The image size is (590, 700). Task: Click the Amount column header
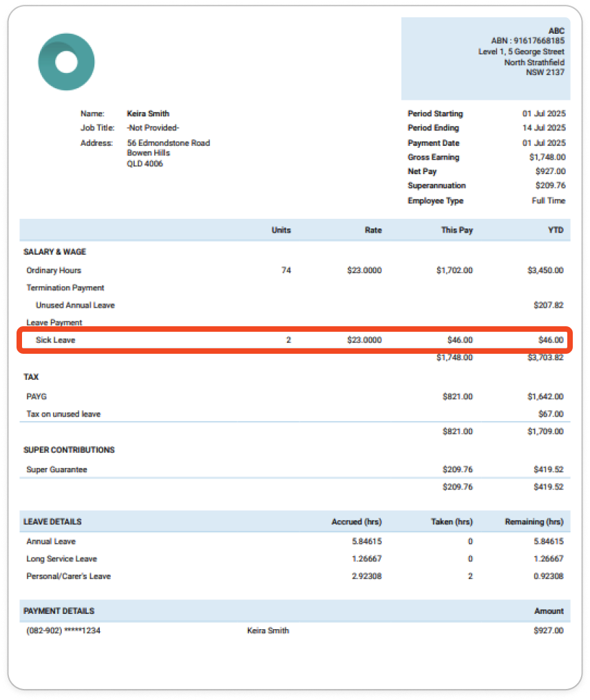point(549,611)
